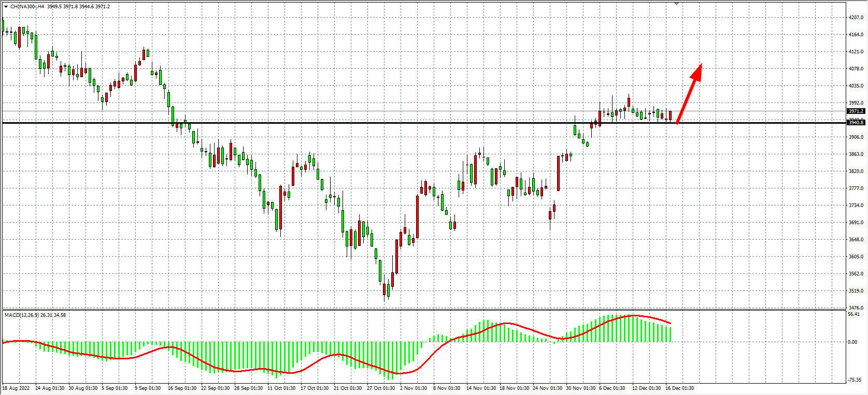The width and height of the screenshot is (868, 395).
Task: Click the chart shift triangle marker at top
Action: 676,4
